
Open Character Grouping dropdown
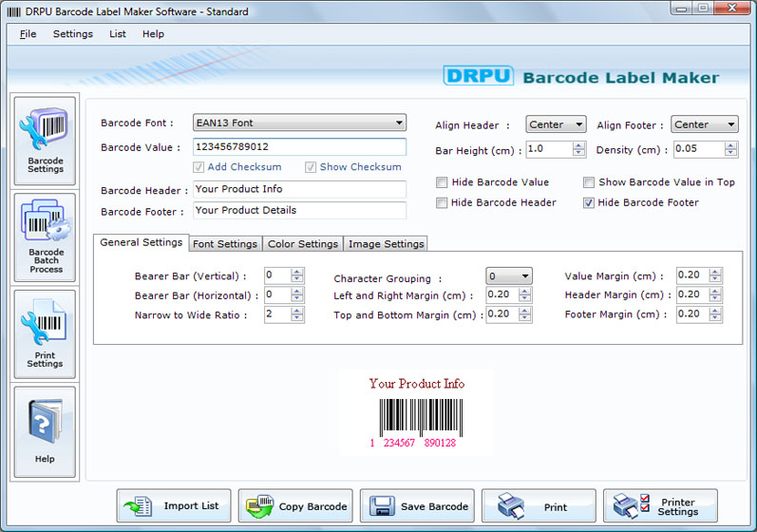click(509, 276)
